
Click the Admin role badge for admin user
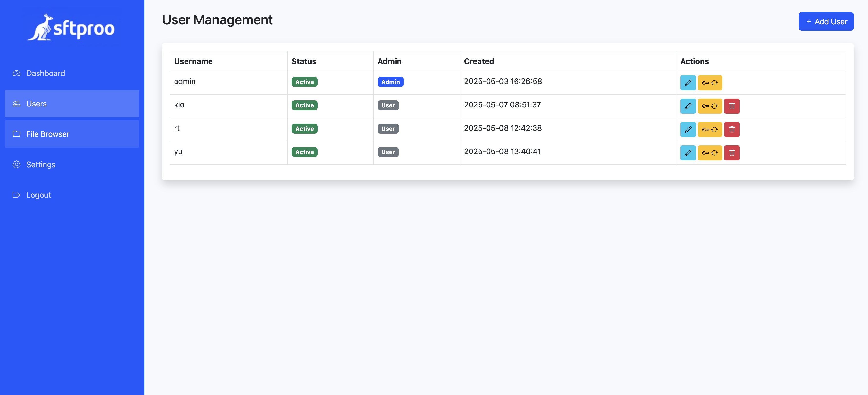[x=390, y=82]
